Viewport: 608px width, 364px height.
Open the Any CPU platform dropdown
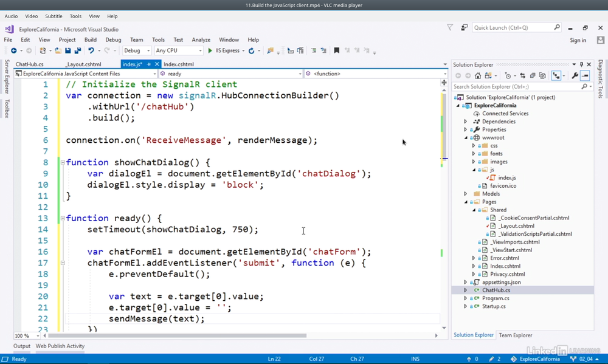[178, 51]
